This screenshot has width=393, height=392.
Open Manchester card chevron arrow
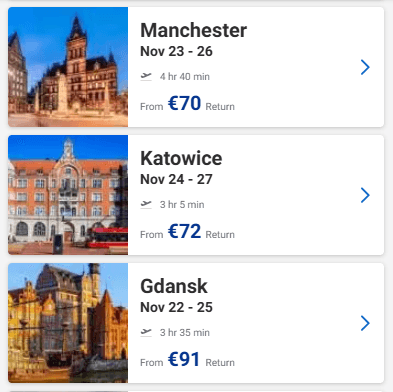(x=365, y=67)
